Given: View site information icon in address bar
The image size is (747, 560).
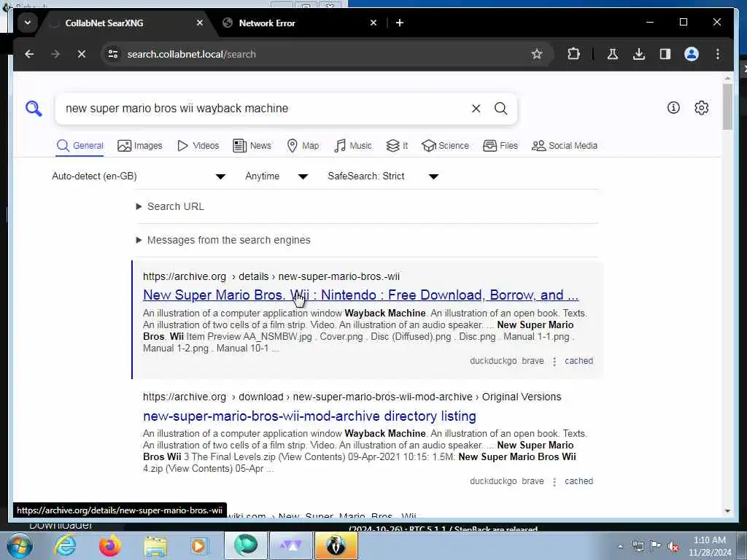Looking at the screenshot, I should pyautogui.click(x=113, y=54).
